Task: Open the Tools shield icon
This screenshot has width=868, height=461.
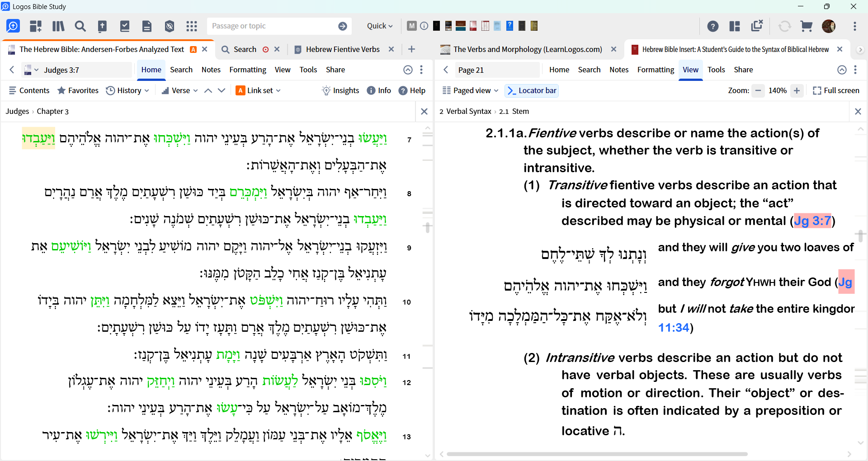Action: [x=170, y=26]
